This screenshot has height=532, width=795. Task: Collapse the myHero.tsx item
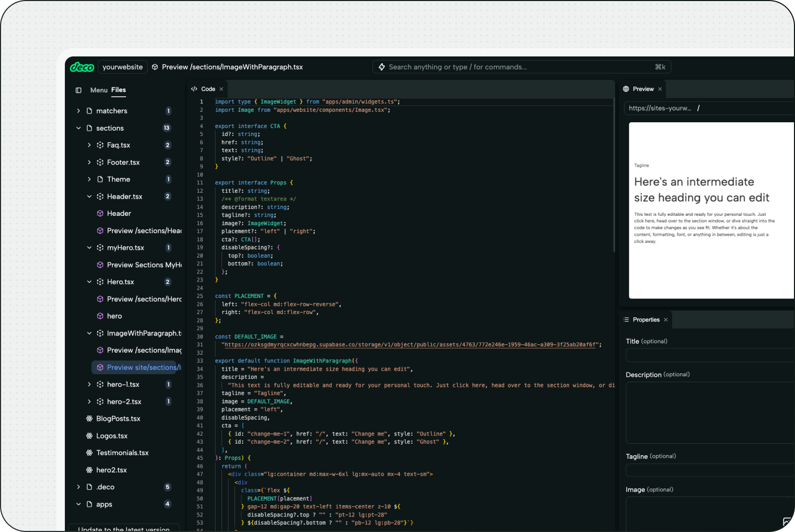(x=89, y=248)
